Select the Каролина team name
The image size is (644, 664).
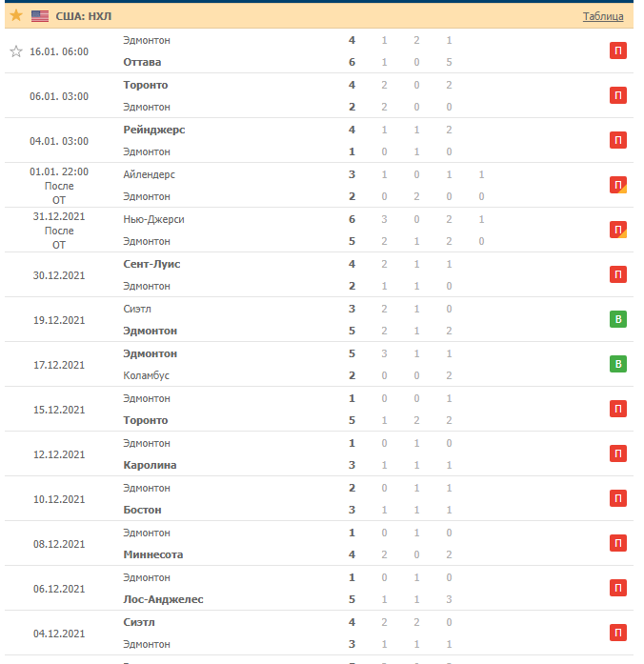pyautogui.click(x=150, y=465)
